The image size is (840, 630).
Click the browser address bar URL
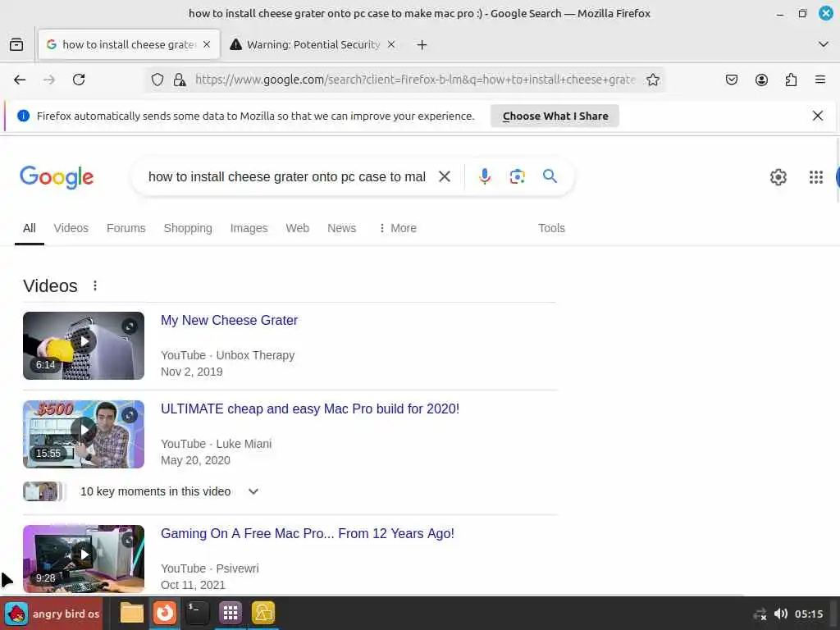(414, 80)
